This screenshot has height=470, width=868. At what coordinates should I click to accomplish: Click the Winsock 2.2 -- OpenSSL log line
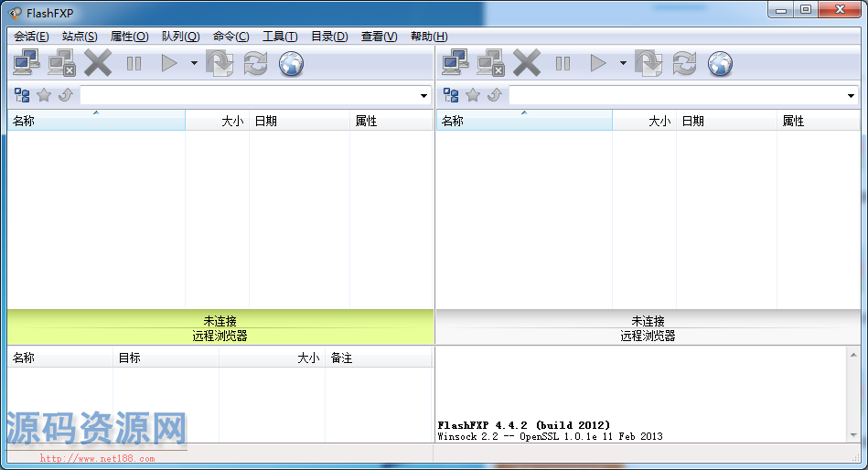[550, 436]
